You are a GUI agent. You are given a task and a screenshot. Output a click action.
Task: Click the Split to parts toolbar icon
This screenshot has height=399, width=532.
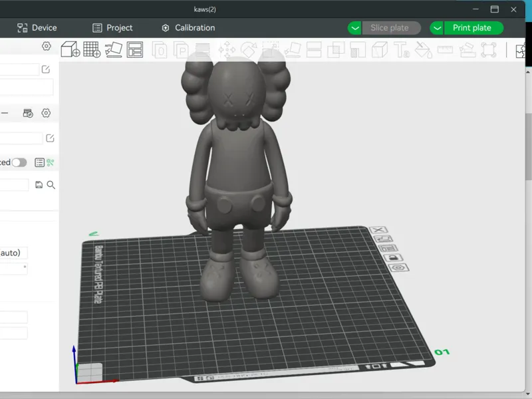181,51
